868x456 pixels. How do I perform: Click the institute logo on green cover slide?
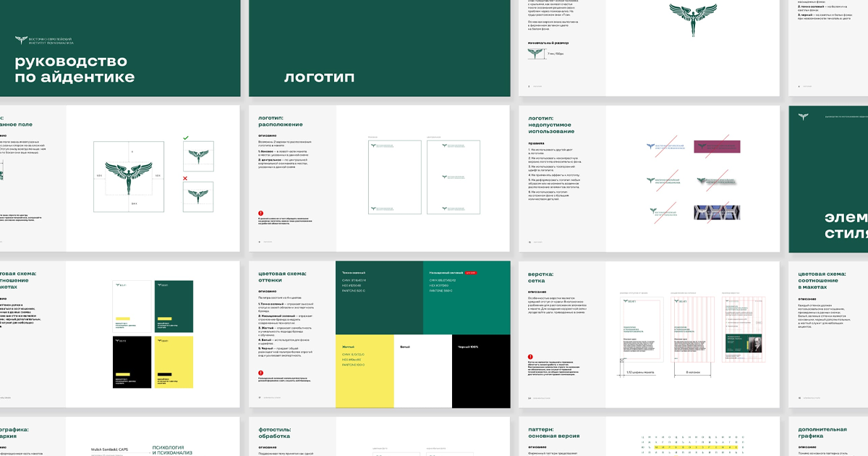click(x=43, y=41)
